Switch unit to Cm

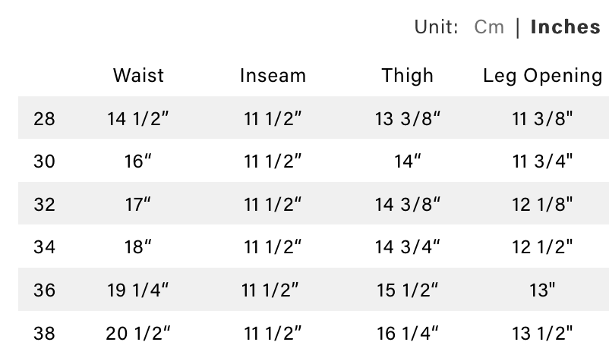pos(488,27)
